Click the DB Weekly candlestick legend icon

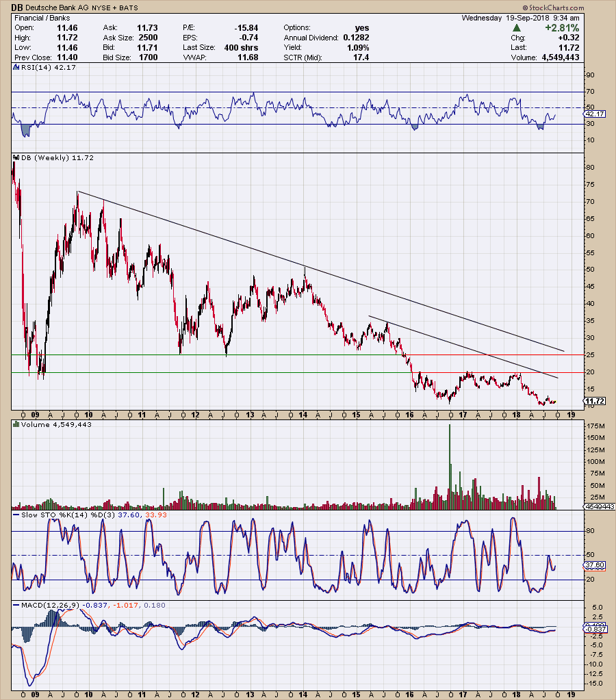pos(16,157)
